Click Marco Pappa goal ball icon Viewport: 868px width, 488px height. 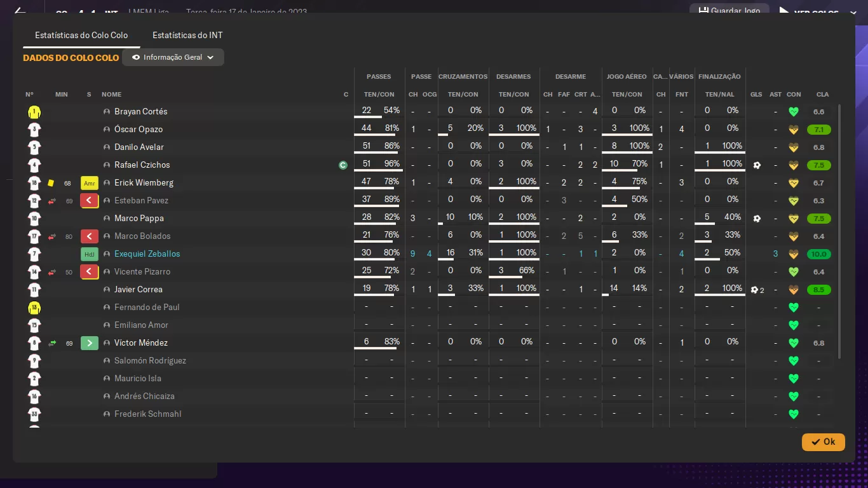[757, 219]
